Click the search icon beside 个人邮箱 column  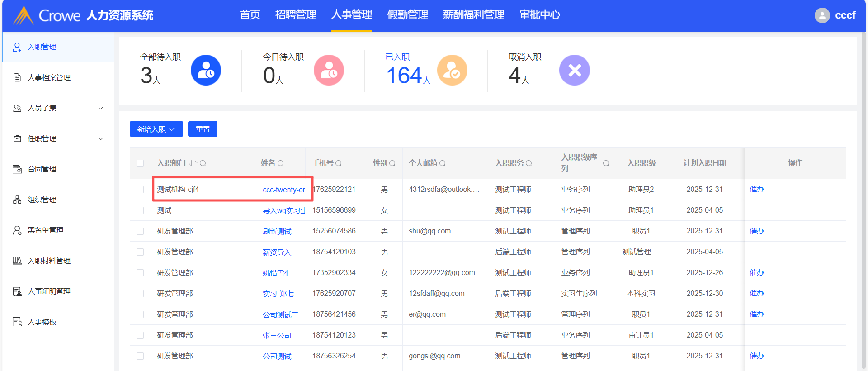(443, 163)
